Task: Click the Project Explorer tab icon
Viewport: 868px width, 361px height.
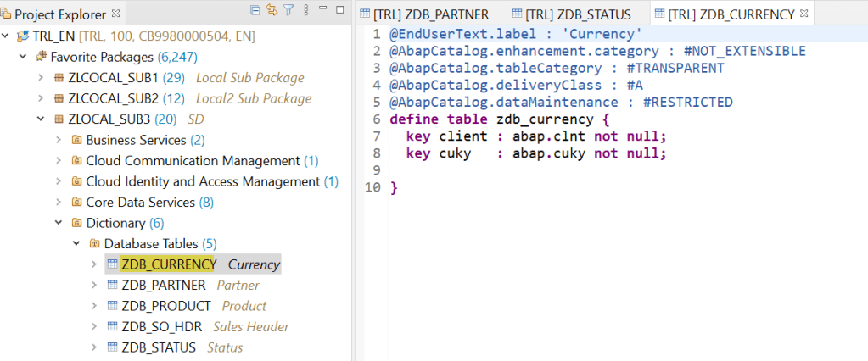Action: tap(6, 14)
